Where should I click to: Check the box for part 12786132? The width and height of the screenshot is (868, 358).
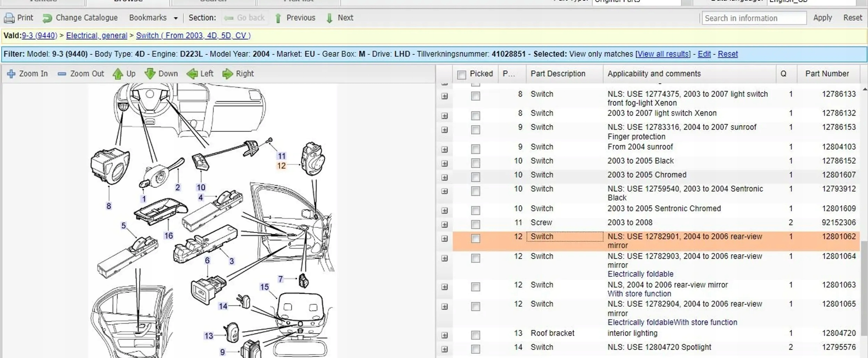tap(475, 116)
